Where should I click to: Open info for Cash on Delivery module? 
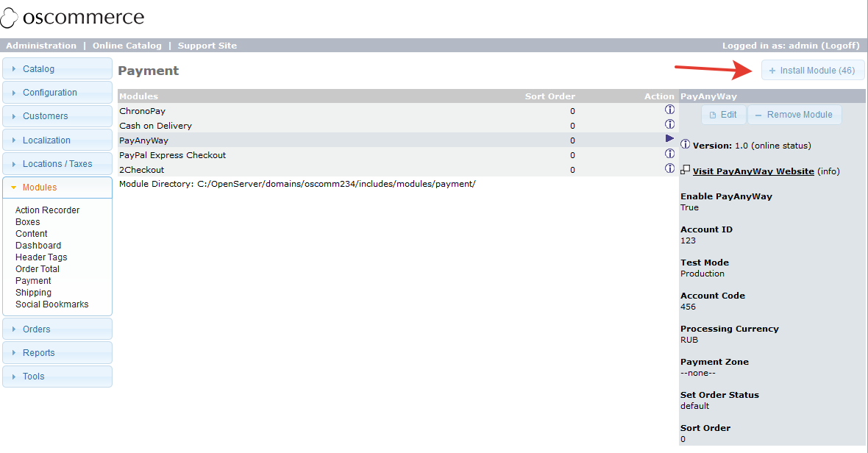[x=669, y=124]
